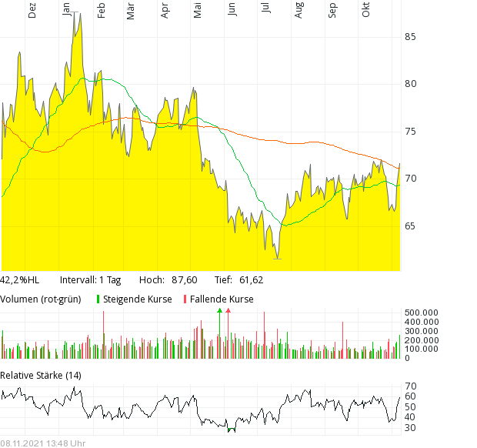Click the red Fallende Kurse legend marker
Image resolution: width=477 pixels, height=448 pixels.
pos(185,299)
